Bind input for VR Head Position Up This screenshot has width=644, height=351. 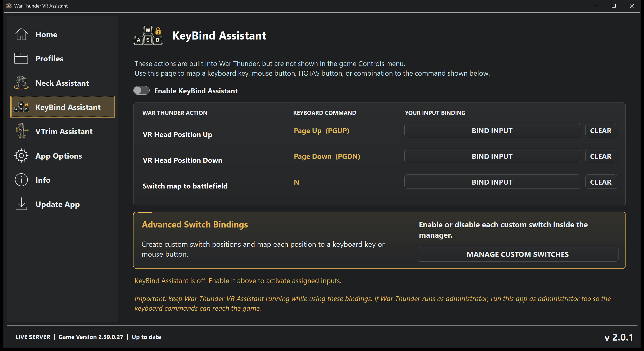point(492,130)
